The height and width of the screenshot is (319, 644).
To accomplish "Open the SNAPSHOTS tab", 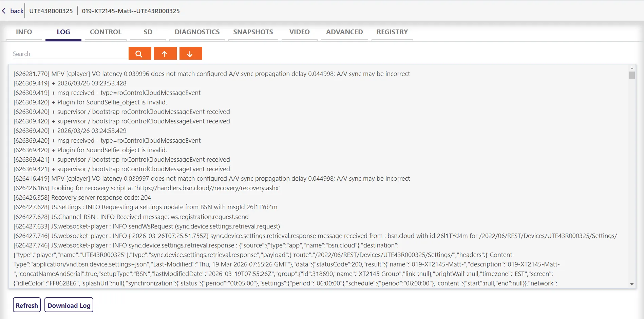I will [x=253, y=32].
